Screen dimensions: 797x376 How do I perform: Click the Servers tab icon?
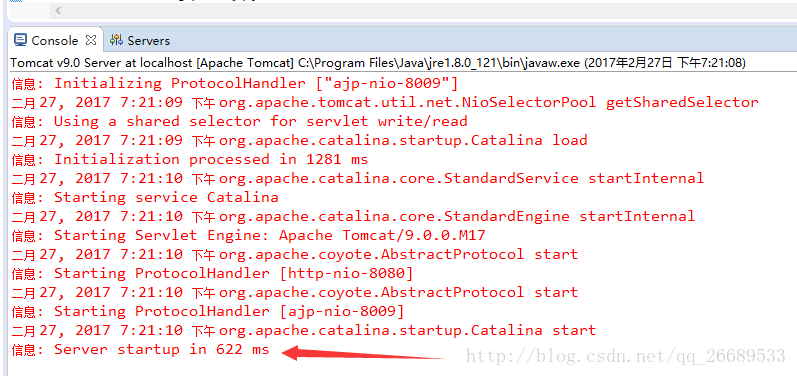116,40
